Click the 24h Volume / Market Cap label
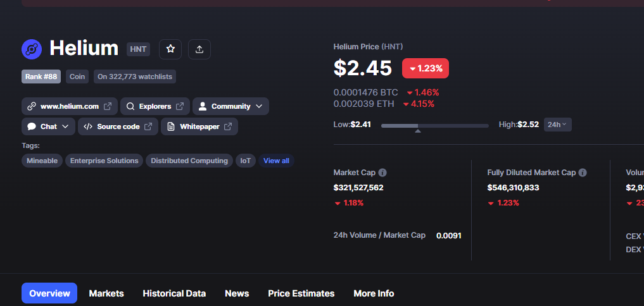Image resolution: width=644 pixels, height=306 pixels. pyautogui.click(x=379, y=235)
